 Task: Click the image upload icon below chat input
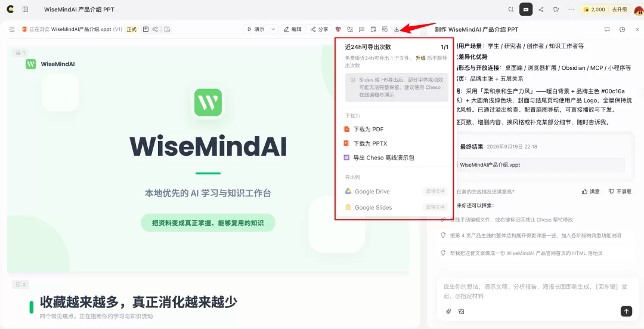[461, 311]
